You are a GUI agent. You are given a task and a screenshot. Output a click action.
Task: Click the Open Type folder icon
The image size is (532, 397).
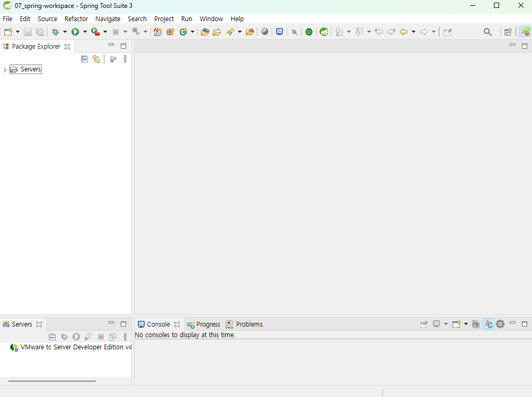[205, 32]
